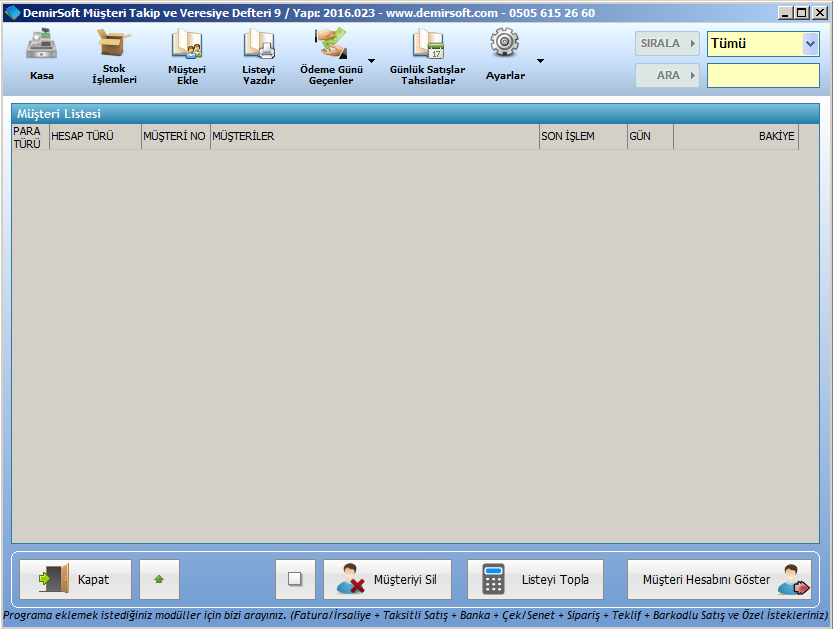Click the SIRALA sort button
833x629 pixels.
(667, 44)
